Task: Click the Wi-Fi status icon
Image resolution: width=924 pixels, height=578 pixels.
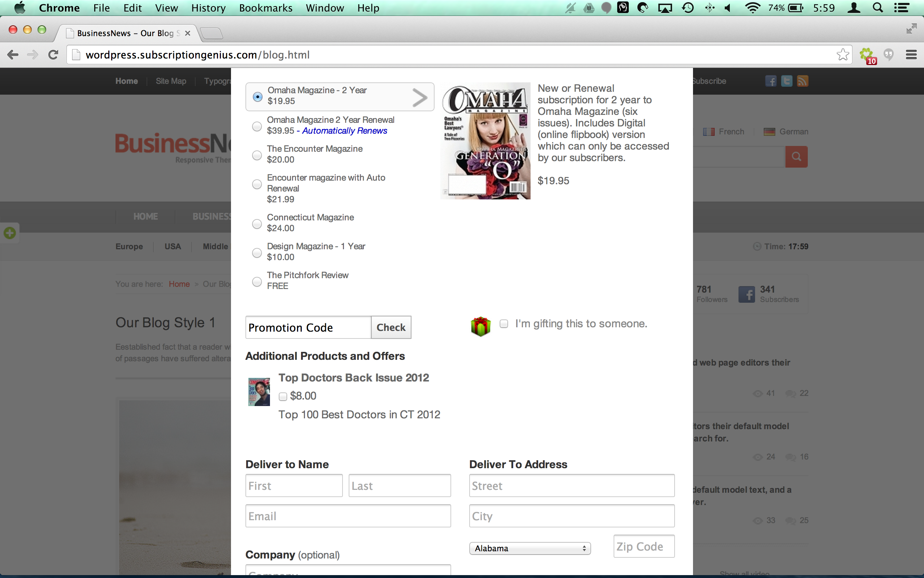Action: [752, 8]
